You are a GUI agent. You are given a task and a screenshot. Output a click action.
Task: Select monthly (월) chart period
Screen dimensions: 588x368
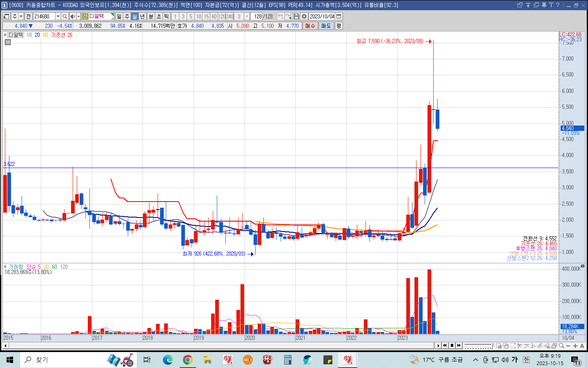[134, 16]
